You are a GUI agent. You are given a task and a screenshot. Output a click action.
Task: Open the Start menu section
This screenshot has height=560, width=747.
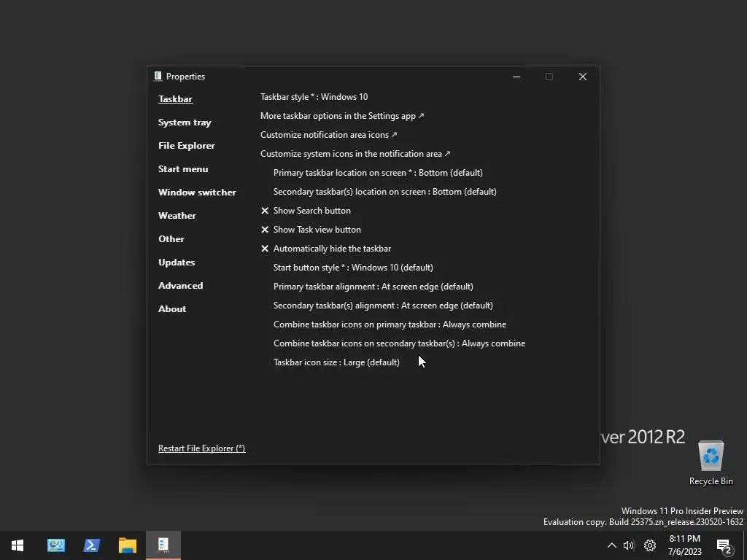coord(183,169)
